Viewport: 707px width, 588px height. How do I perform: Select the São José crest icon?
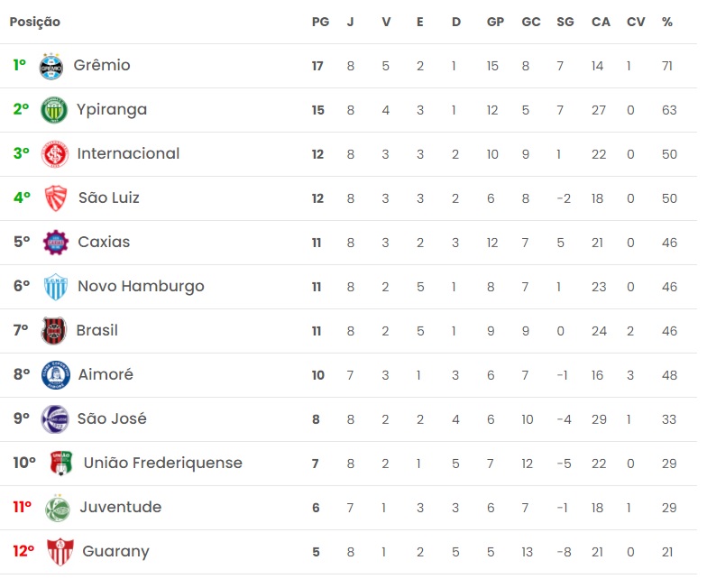coord(55,419)
